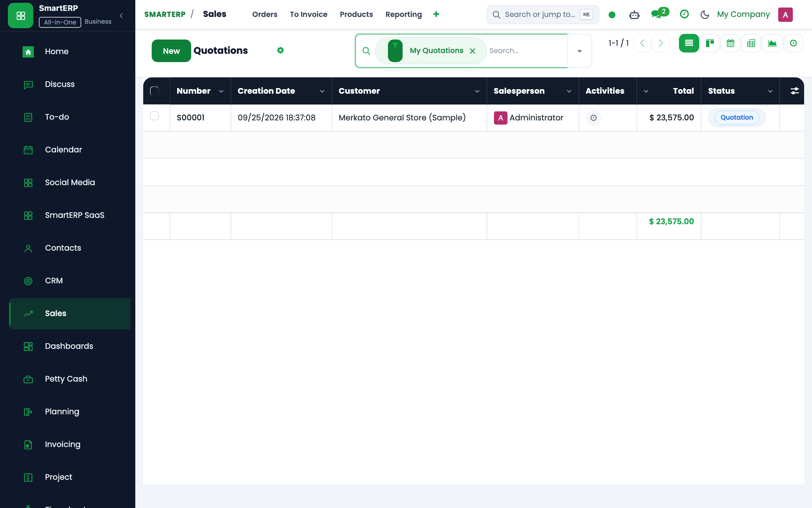Open the Orders menu
Screen dimensions: 812x508
click(x=265, y=14)
